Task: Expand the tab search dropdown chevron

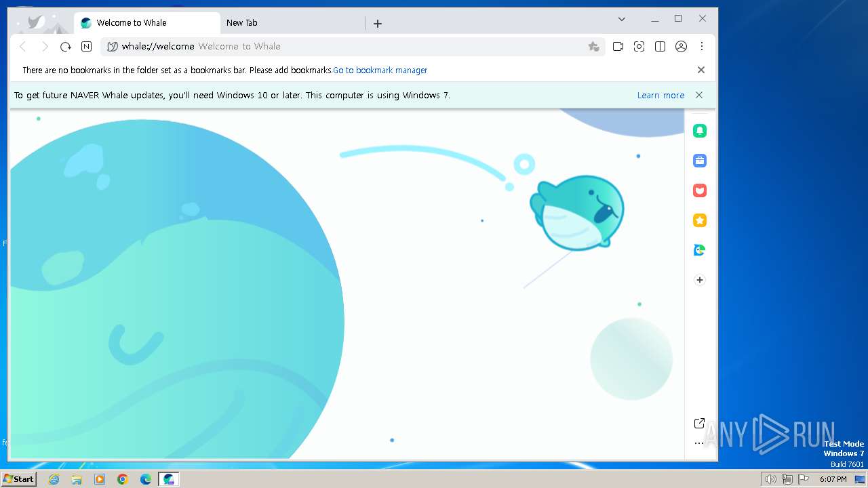Action: [622, 19]
